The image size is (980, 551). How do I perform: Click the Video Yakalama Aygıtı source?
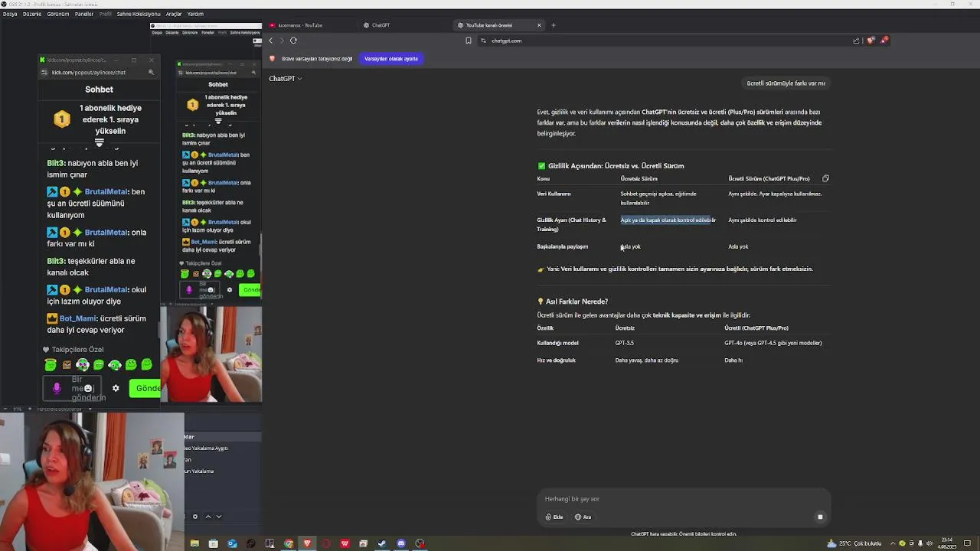point(207,448)
